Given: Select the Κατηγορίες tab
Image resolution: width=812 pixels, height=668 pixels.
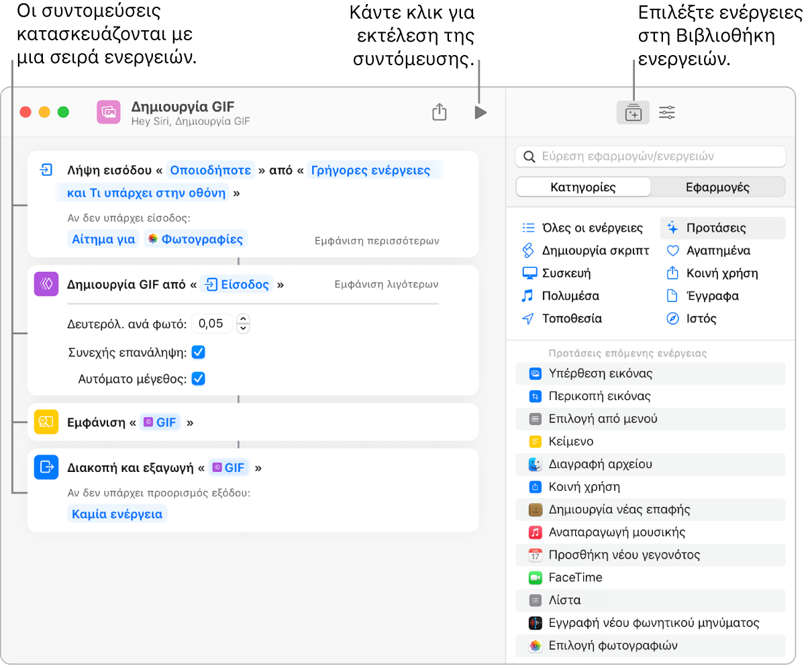Looking at the screenshot, I should 583,187.
